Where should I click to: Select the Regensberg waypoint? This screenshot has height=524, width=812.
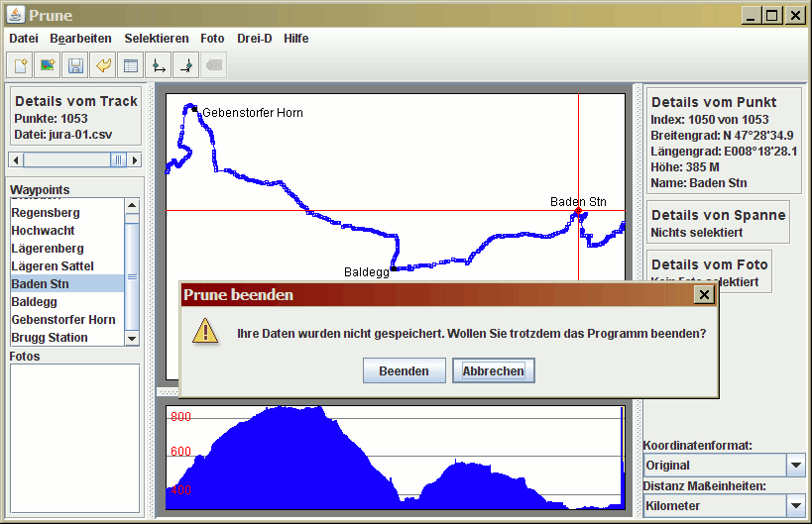[x=46, y=213]
